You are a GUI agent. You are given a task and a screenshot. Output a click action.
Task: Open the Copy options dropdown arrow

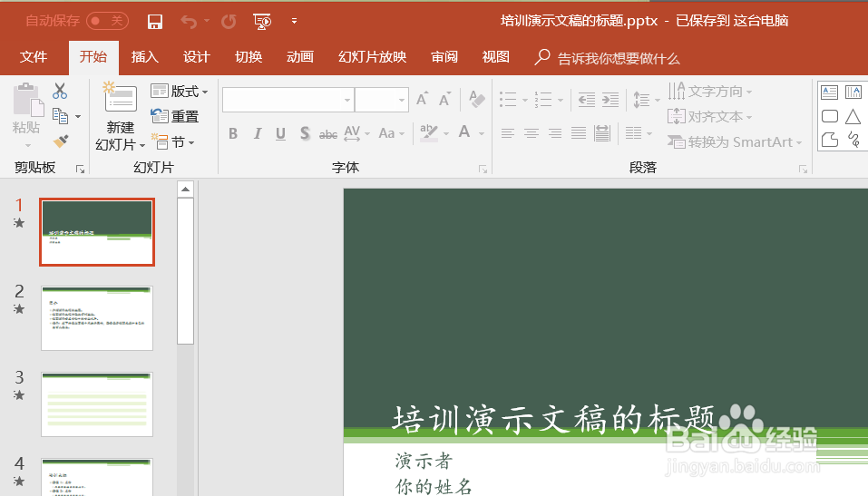coord(78,117)
